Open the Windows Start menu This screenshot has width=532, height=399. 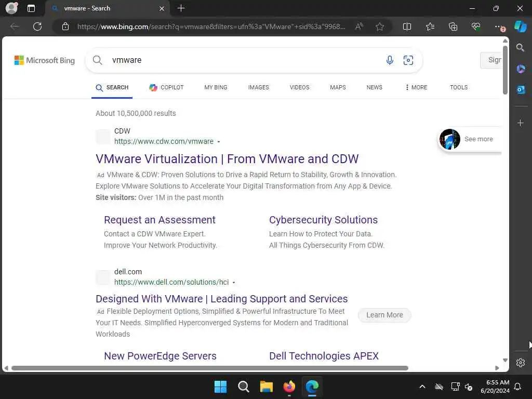click(x=220, y=387)
